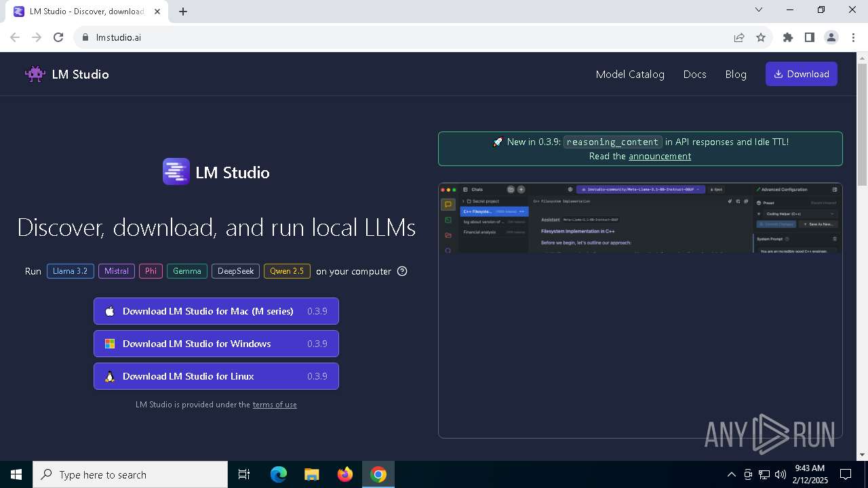Open the notification center icon
The height and width of the screenshot is (488, 868).
pyautogui.click(x=846, y=474)
